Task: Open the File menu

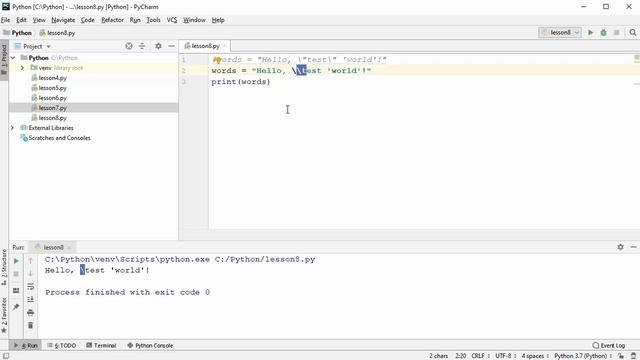Action: [x=5, y=20]
